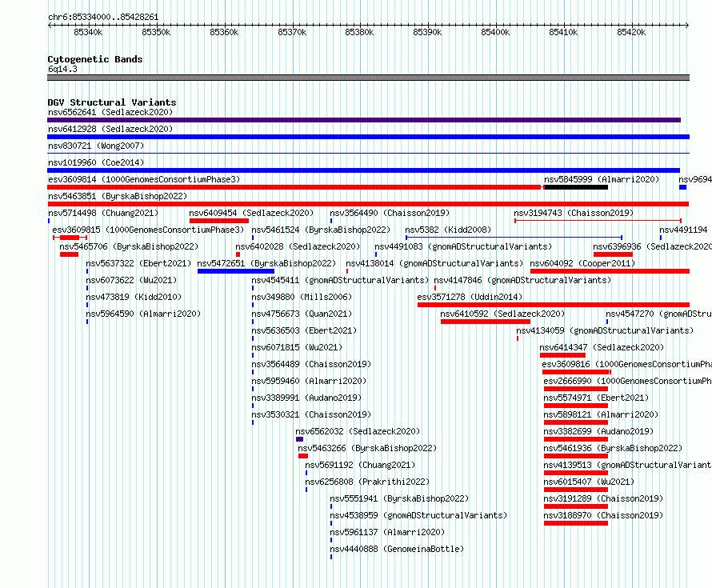Click nsv349880 (Mills2006) label
Screen dimensions: 712x588
click(302, 297)
